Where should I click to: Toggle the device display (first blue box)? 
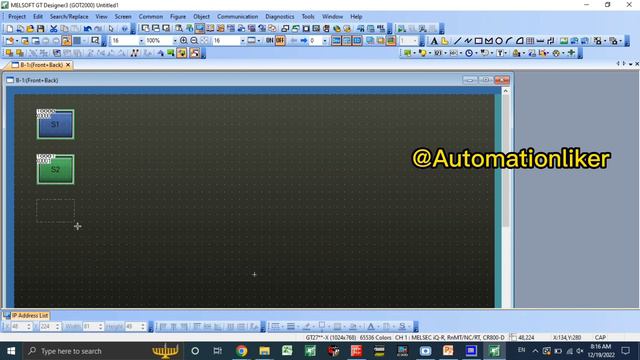pos(336,41)
